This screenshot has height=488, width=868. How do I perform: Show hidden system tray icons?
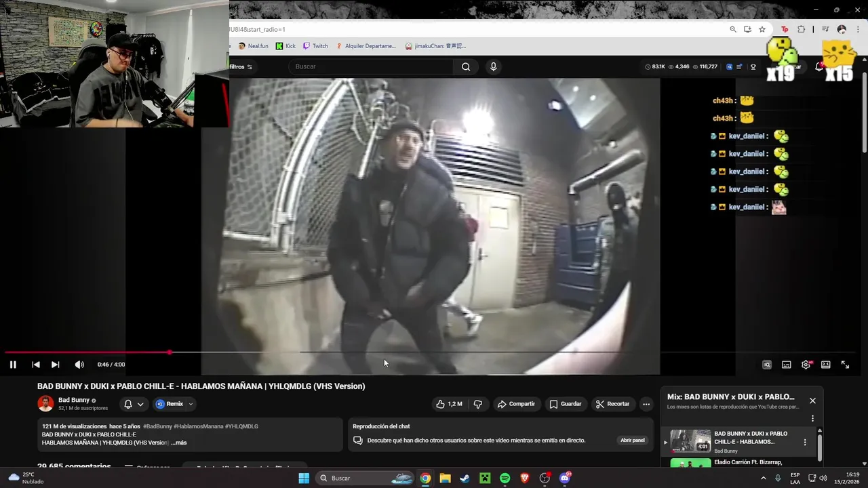[x=763, y=478]
